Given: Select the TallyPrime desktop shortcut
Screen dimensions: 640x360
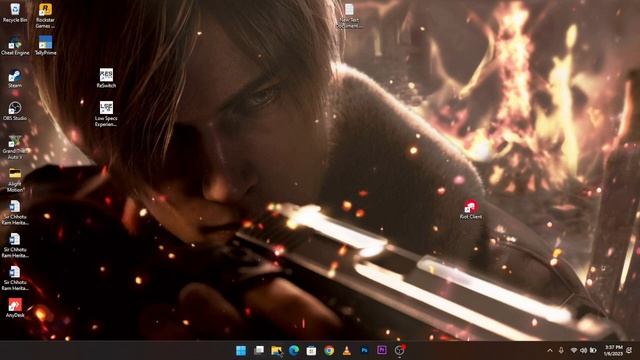Looking at the screenshot, I should (45, 45).
